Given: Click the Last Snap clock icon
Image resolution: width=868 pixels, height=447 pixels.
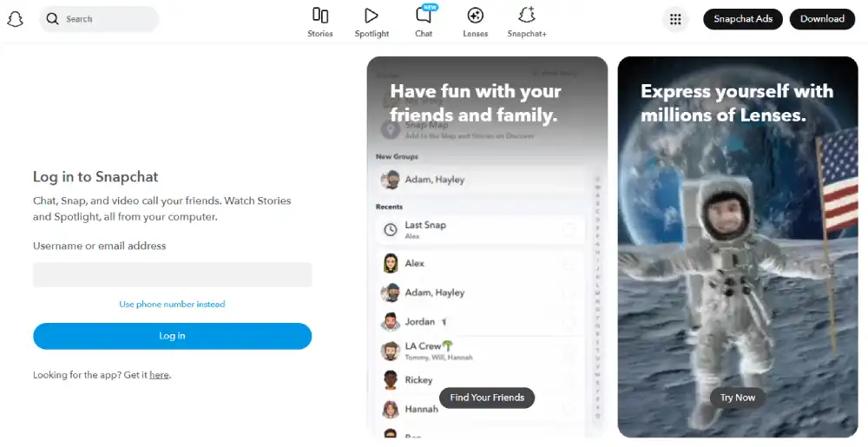Looking at the screenshot, I should point(391,230).
